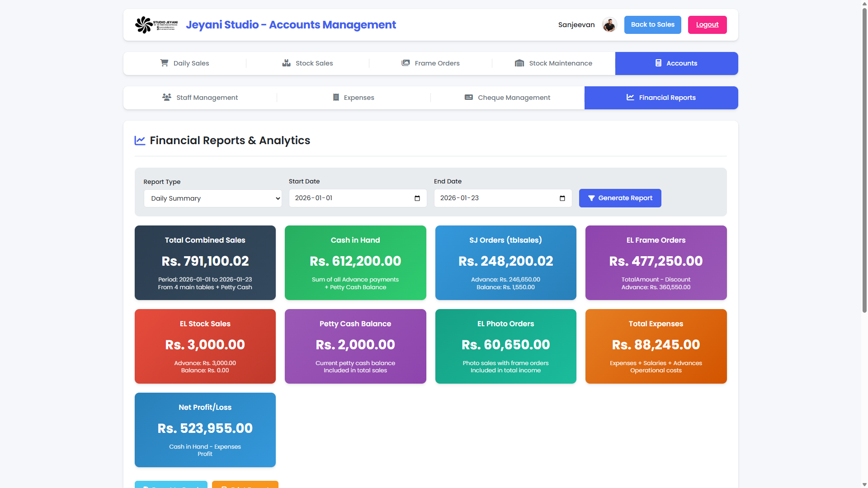This screenshot has height=488, width=868.
Task: Open the Financial Reports sub-tab
Action: [x=661, y=98]
